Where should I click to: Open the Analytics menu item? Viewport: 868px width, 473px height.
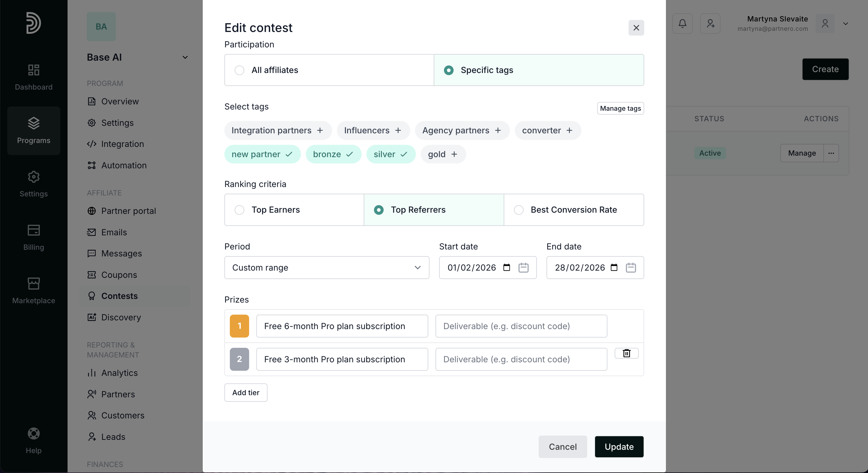(x=119, y=373)
